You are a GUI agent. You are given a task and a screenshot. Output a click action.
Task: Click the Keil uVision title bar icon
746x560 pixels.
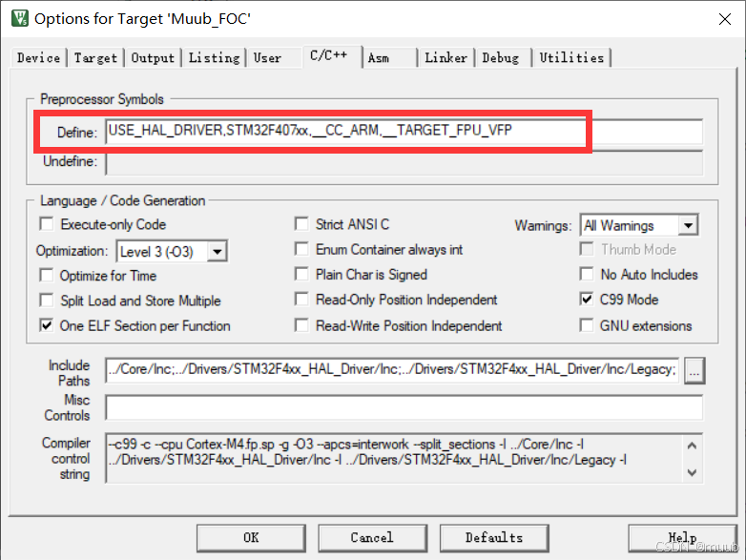tap(20, 18)
